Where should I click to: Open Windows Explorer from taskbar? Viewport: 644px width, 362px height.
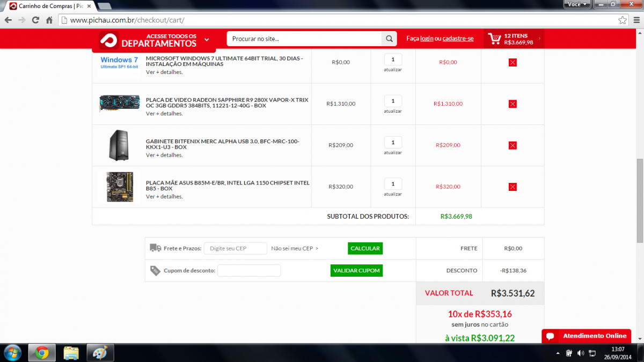coord(71,353)
